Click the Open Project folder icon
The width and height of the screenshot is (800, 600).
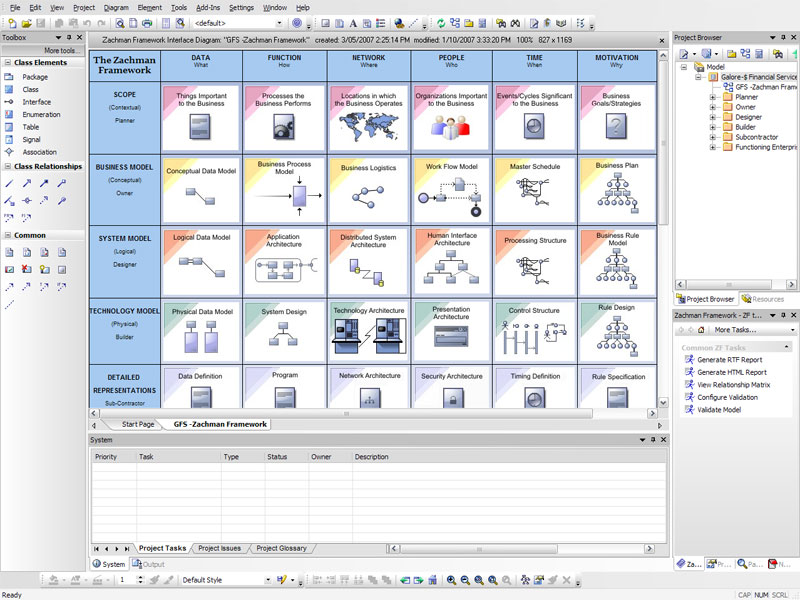pos(26,22)
